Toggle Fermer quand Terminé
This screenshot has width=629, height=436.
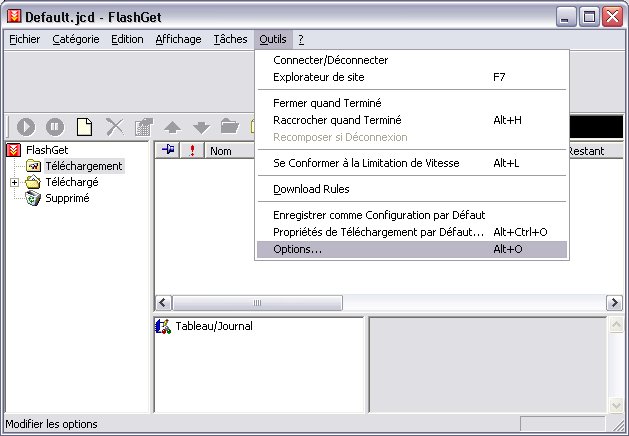[x=412, y=103]
